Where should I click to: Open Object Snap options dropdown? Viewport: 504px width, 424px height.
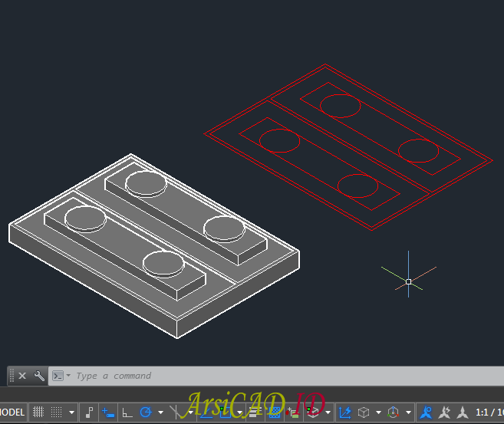coord(240,412)
